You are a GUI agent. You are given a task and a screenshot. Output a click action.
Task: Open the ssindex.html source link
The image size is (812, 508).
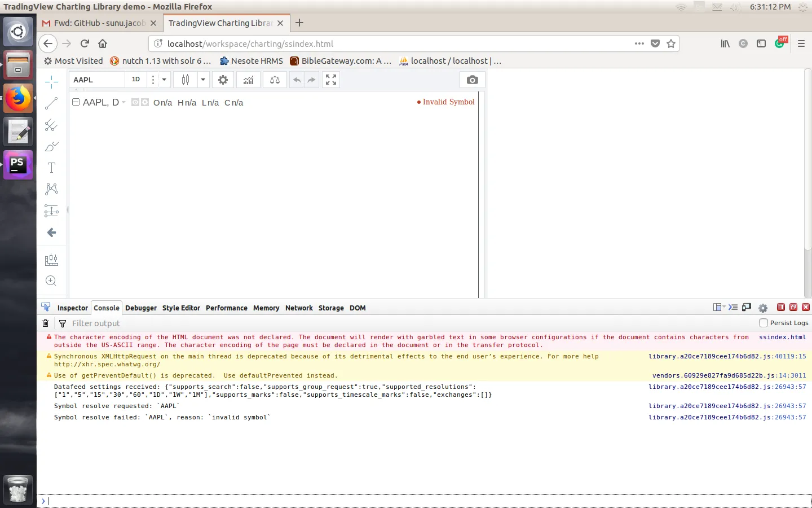coord(783,337)
